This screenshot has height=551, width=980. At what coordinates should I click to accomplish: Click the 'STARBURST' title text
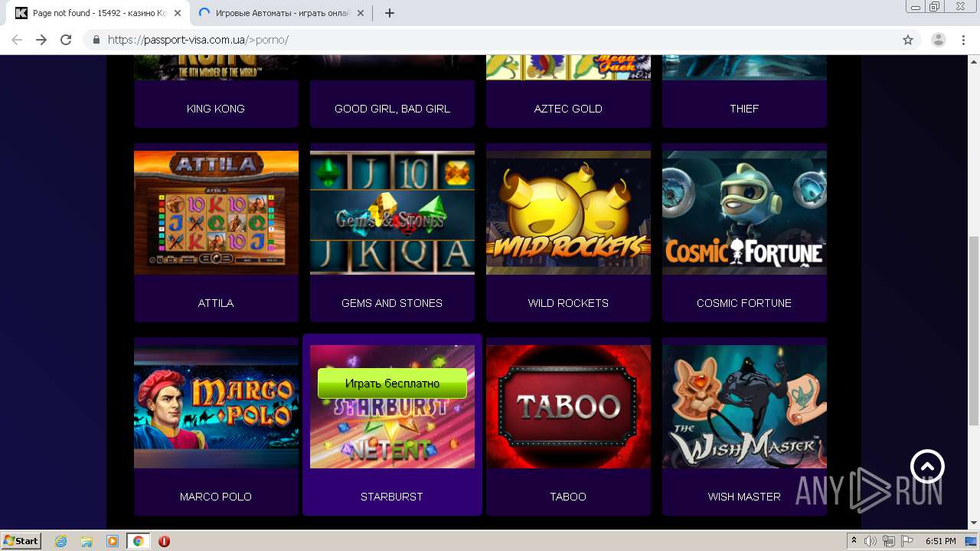(392, 497)
